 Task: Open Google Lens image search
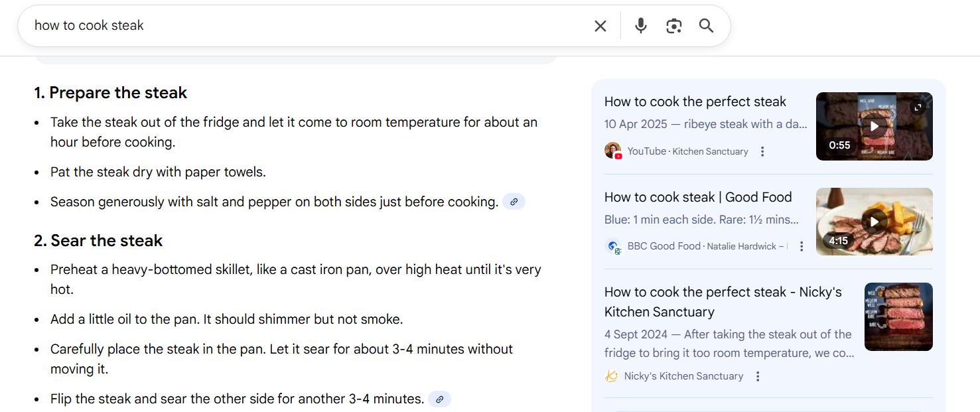tap(673, 25)
